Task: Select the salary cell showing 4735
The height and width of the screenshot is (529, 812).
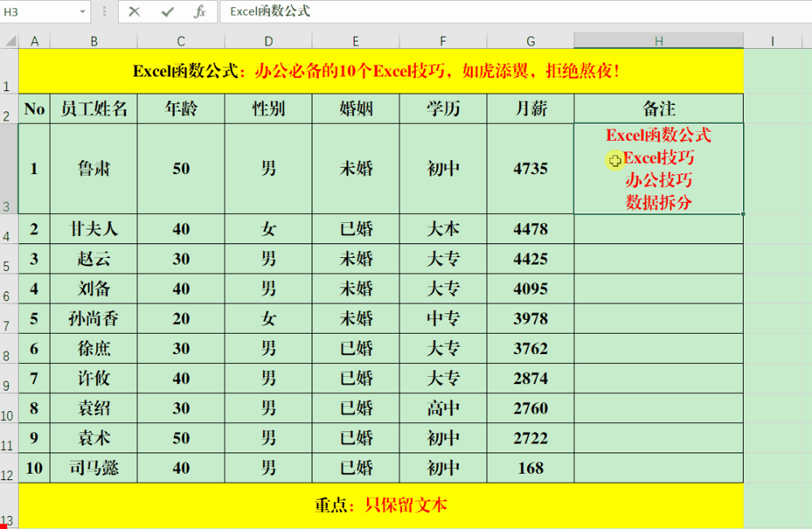Action: click(530, 168)
